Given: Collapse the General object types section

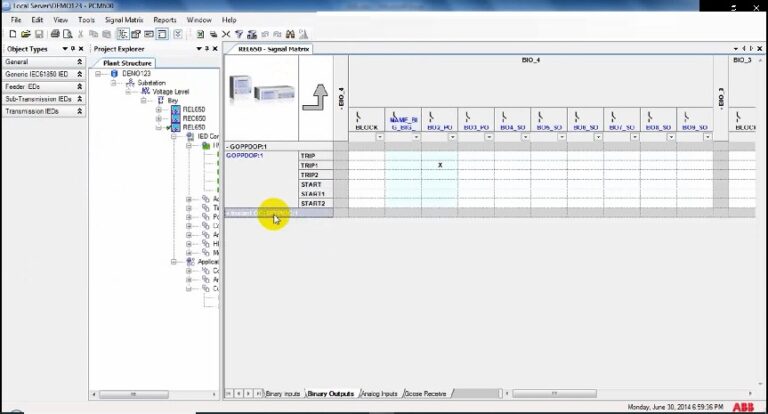Looking at the screenshot, I should tap(79, 62).
